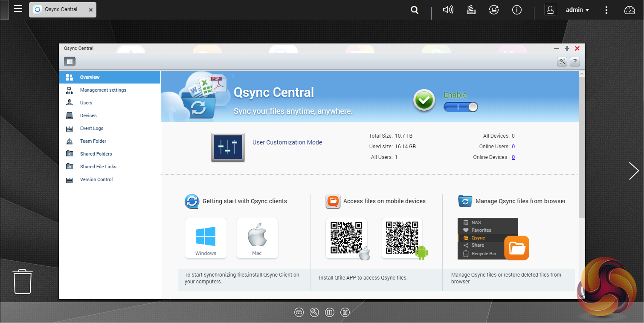Open Shared File Links in the sidebar
This screenshot has height=323, width=644.
tap(110, 167)
